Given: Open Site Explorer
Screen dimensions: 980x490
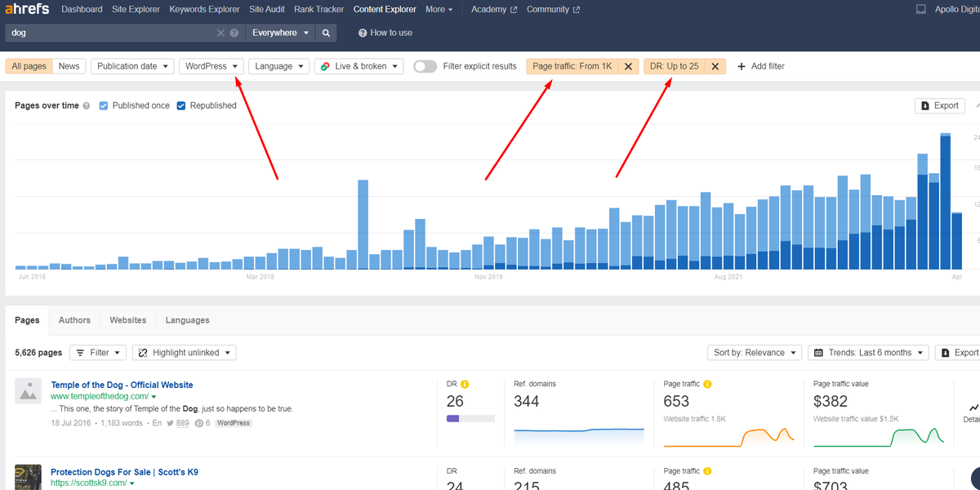Looking at the screenshot, I should point(136,10).
